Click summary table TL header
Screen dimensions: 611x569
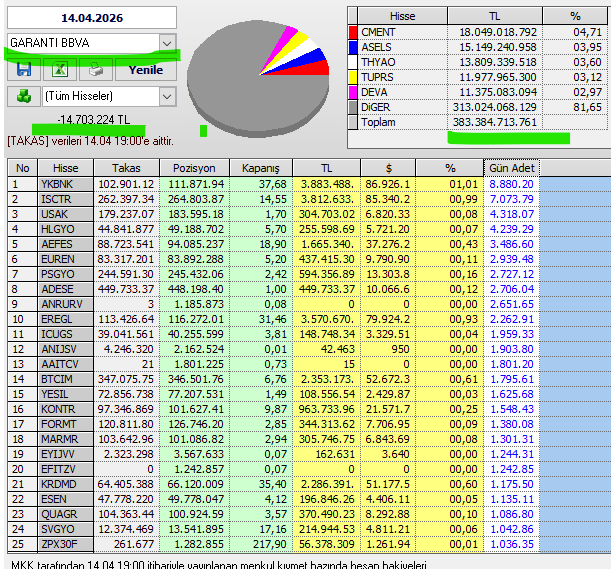pos(495,16)
